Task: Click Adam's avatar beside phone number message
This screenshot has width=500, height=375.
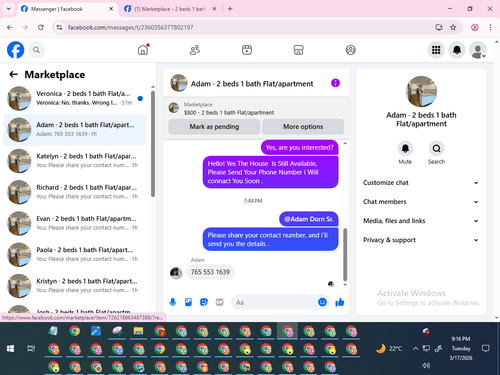Action: click(176, 273)
